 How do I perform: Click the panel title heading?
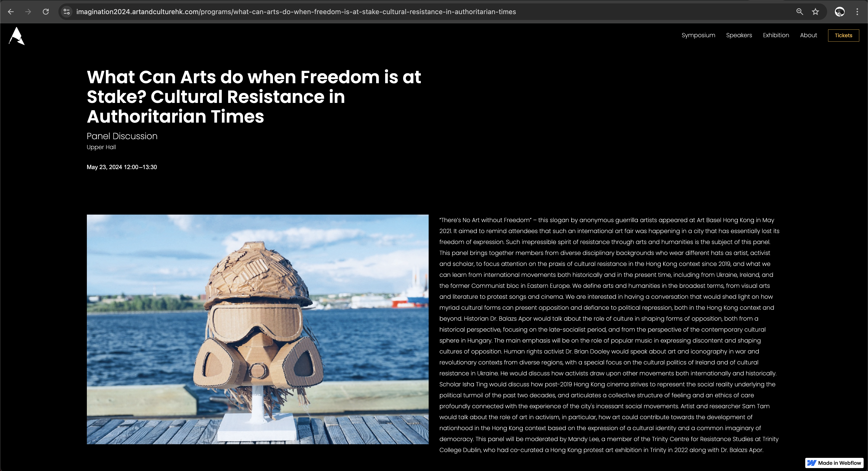254,97
